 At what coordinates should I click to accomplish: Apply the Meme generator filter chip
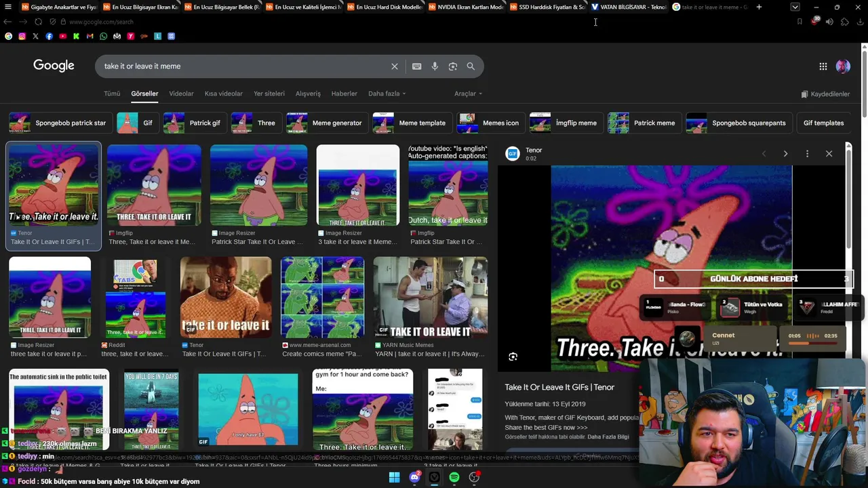point(326,123)
